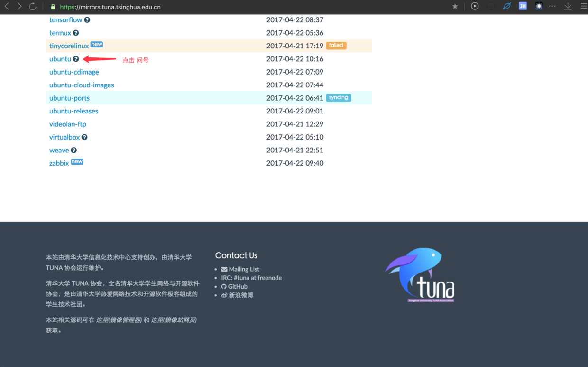The image size is (588, 367).
Task: Click videolan-ftp timestamp 2017-04-21 12:29
Action: pos(295,124)
